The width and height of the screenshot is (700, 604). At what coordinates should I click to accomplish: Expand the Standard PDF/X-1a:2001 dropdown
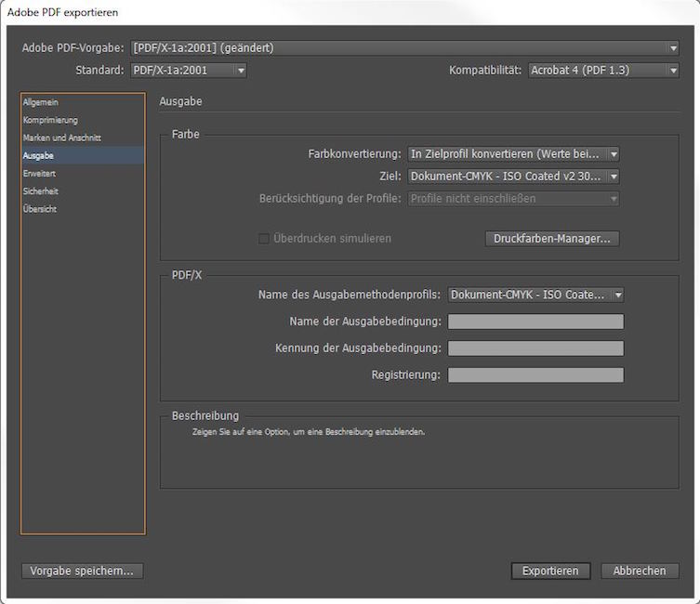189,71
